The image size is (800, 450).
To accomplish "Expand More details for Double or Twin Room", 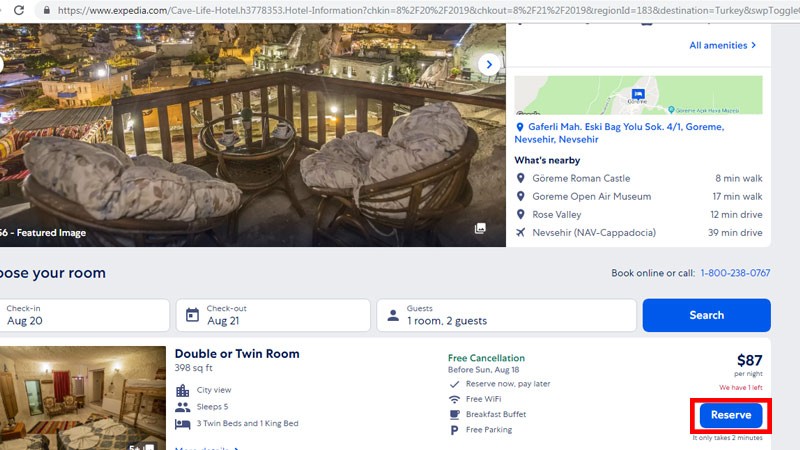I will (207, 448).
